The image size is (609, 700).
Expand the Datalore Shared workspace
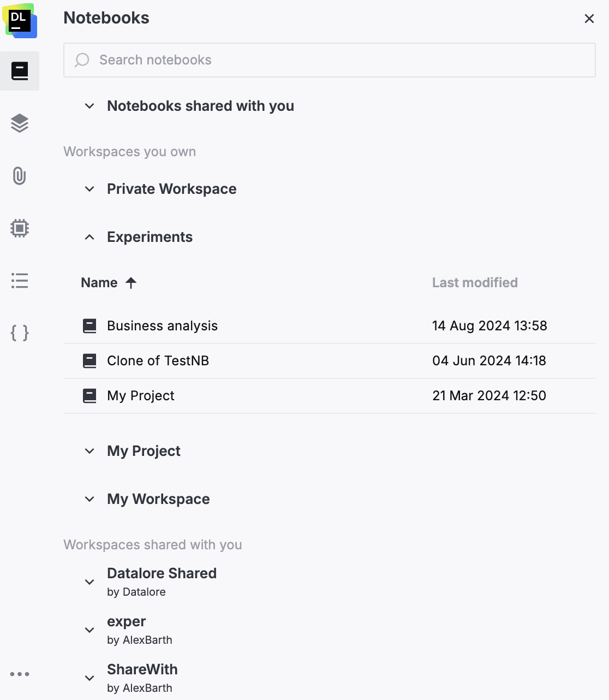coord(89,582)
